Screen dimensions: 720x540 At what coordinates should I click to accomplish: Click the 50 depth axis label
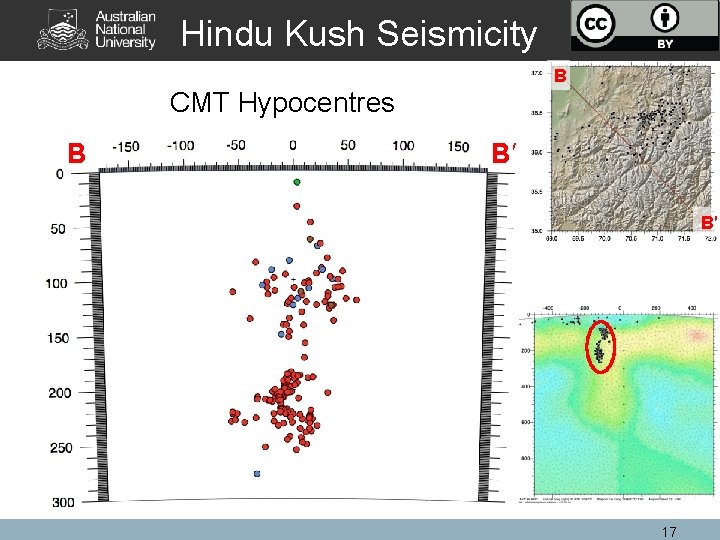(x=58, y=229)
